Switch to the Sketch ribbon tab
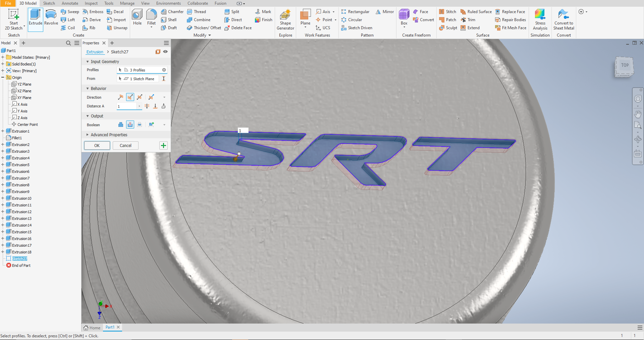 point(49,3)
